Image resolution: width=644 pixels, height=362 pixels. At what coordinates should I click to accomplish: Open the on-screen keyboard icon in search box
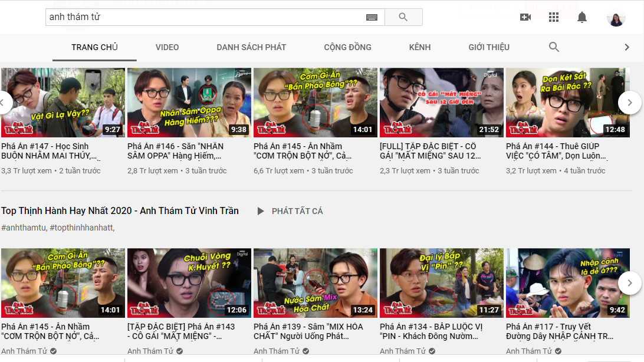coord(372,17)
